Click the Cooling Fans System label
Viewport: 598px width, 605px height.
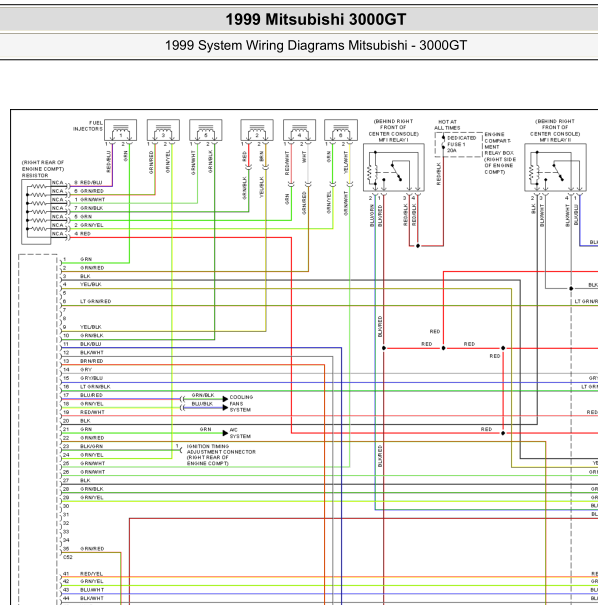tap(241, 403)
